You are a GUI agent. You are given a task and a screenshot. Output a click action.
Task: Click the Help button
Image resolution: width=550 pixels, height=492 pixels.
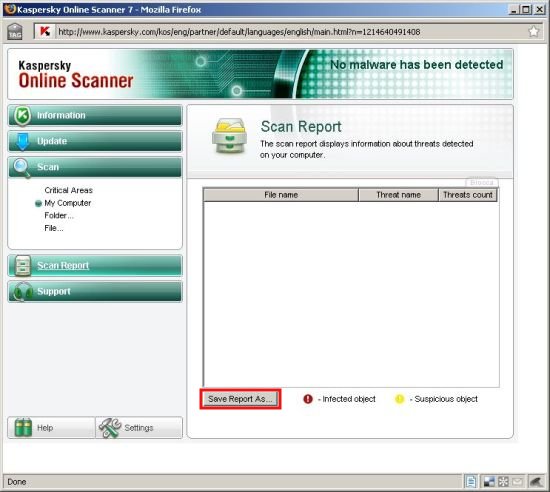pyautogui.click(x=51, y=427)
